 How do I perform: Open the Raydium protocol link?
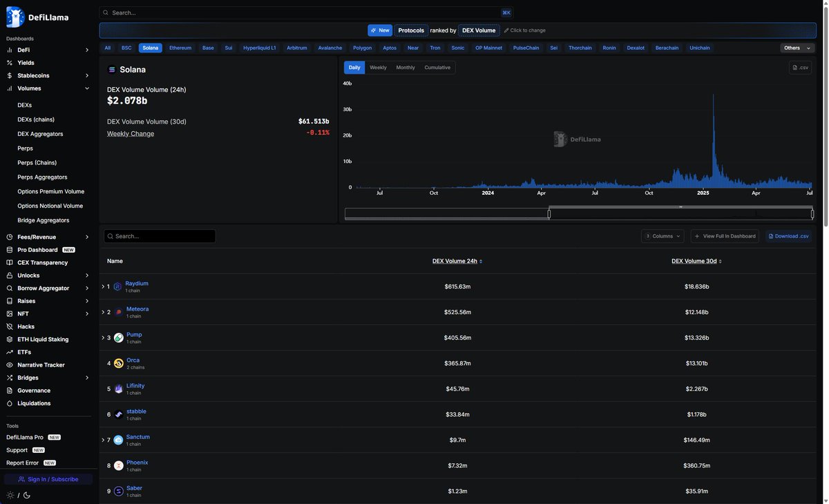tap(137, 284)
